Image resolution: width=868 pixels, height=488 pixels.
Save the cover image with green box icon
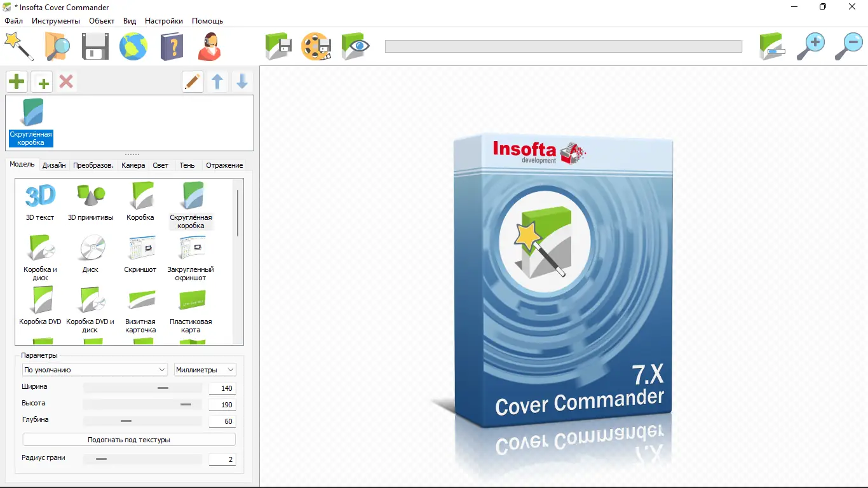[278, 46]
